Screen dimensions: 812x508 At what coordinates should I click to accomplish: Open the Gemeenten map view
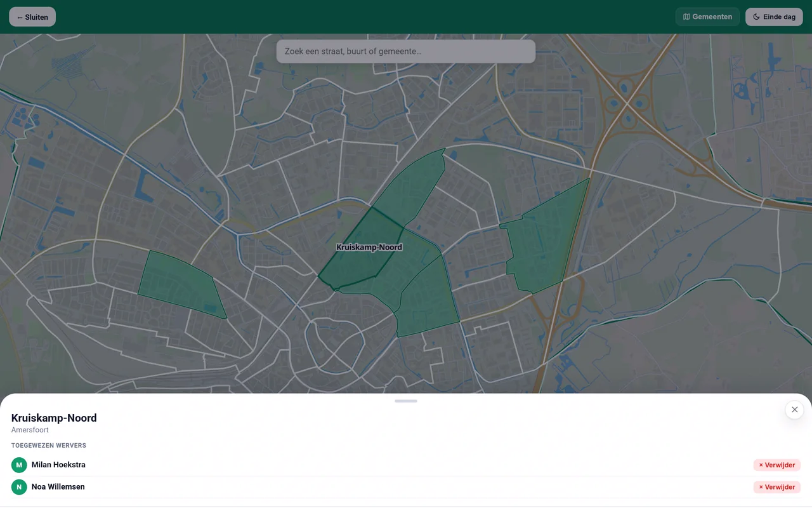click(707, 17)
